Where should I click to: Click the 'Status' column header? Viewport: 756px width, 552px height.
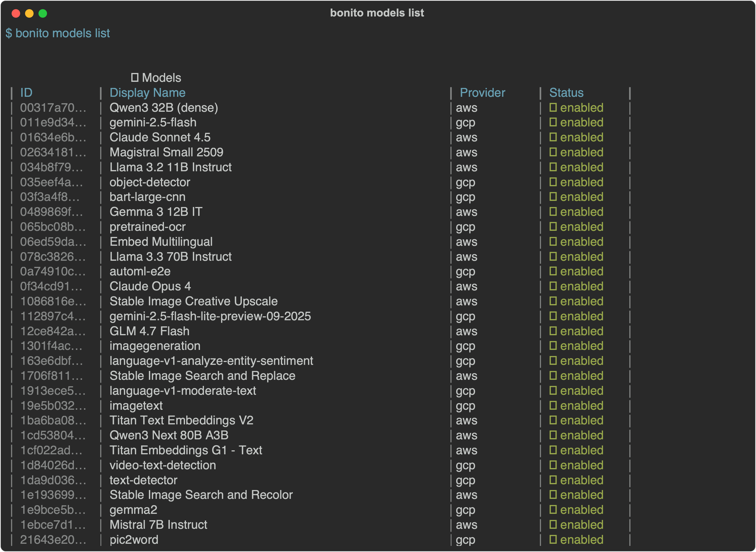[x=566, y=93]
